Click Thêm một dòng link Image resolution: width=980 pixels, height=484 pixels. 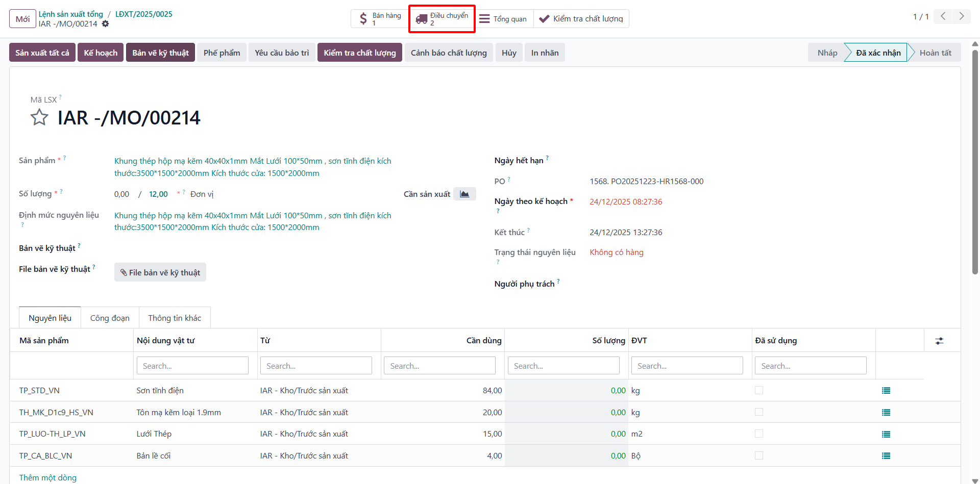coord(48,477)
